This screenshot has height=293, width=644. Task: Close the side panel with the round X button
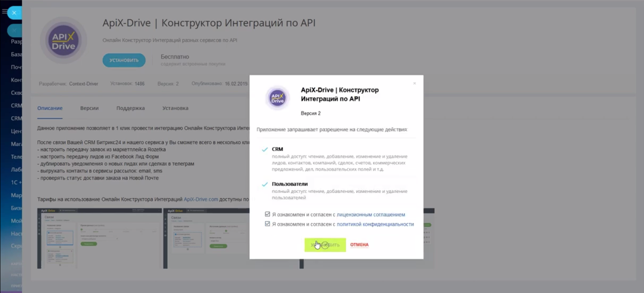[14, 13]
